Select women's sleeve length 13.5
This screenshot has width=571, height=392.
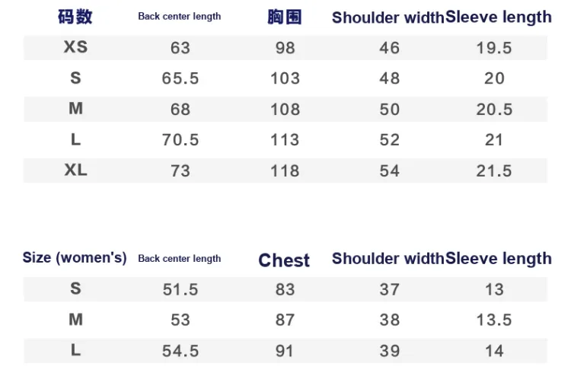[x=494, y=320]
